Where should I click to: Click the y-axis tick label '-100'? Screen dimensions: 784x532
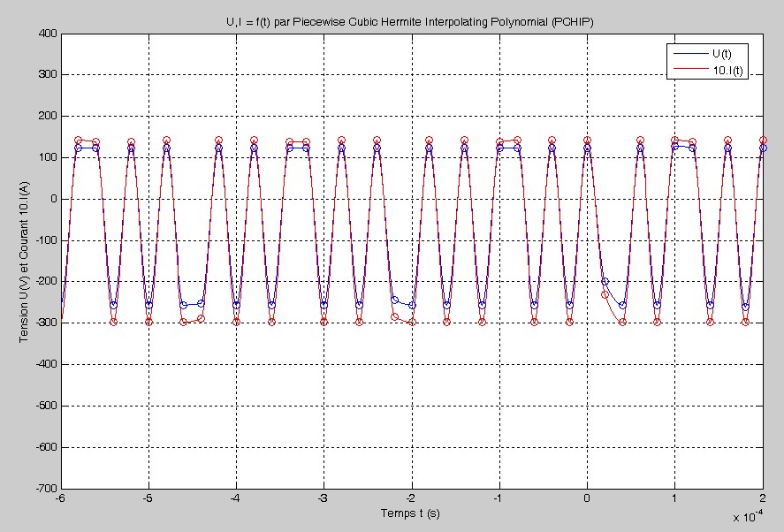tap(46, 240)
